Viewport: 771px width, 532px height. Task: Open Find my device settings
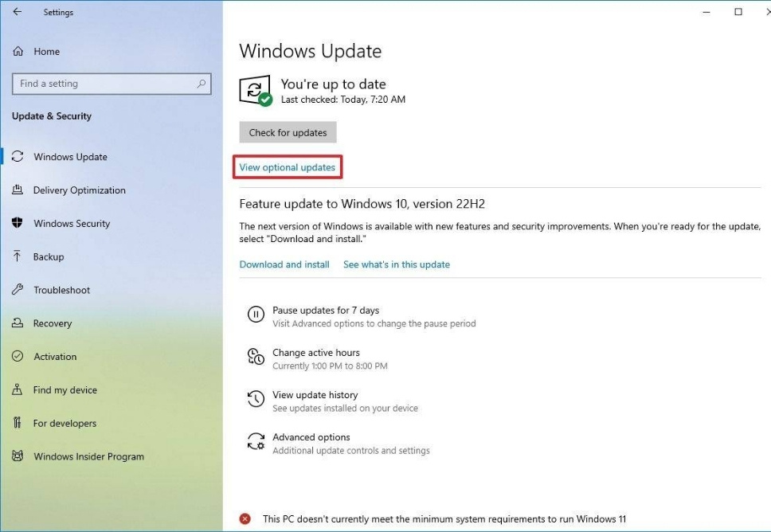pos(65,390)
